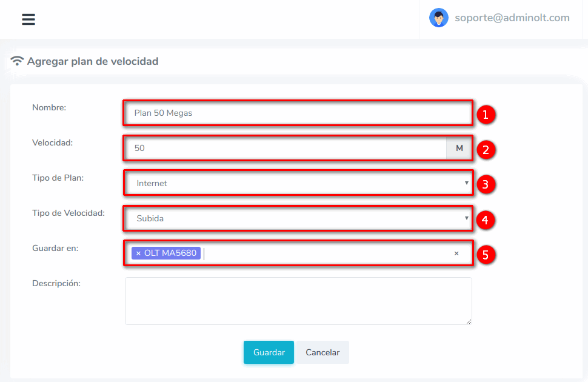This screenshot has width=588, height=382.
Task: Clear all selections in Guardar en
Action: 456,253
